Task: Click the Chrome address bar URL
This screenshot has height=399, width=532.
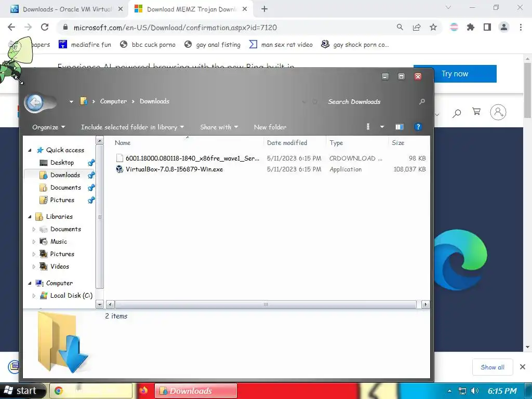Action: tap(175, 28)
